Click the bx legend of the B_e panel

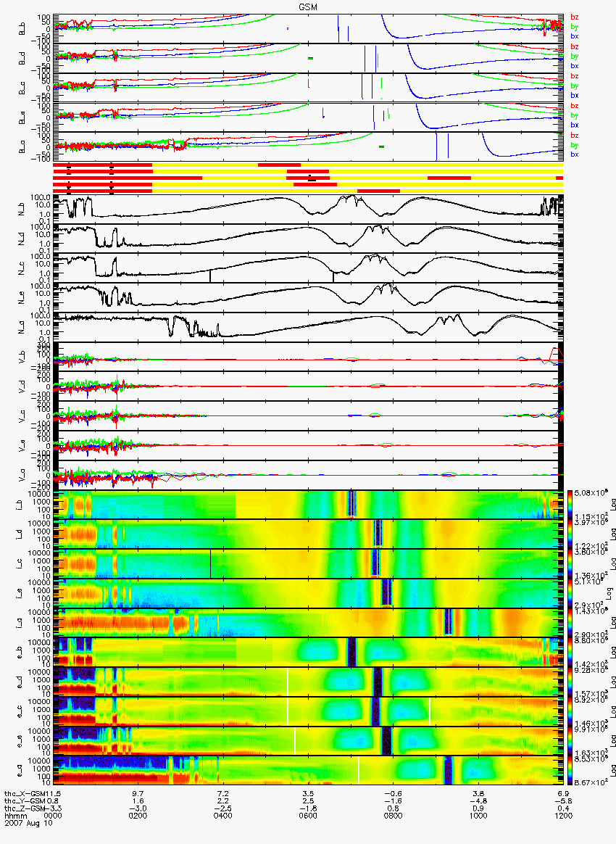574,125
